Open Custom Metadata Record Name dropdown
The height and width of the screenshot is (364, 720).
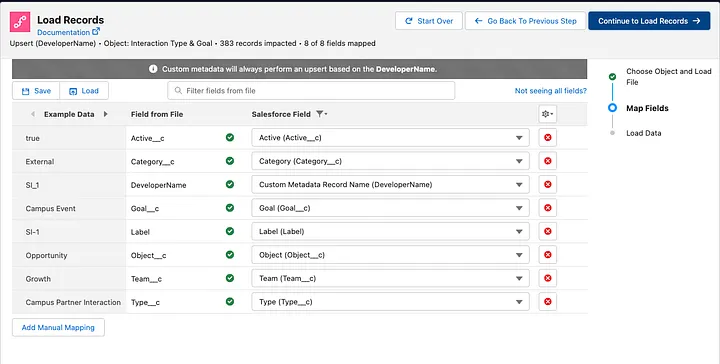(x=390, y=185)
